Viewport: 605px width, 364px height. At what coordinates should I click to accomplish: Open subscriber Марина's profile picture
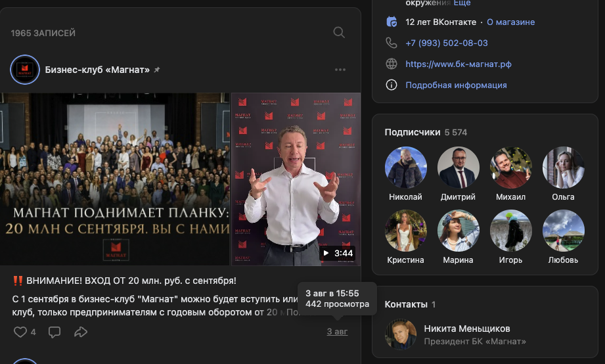pos(458,231)
